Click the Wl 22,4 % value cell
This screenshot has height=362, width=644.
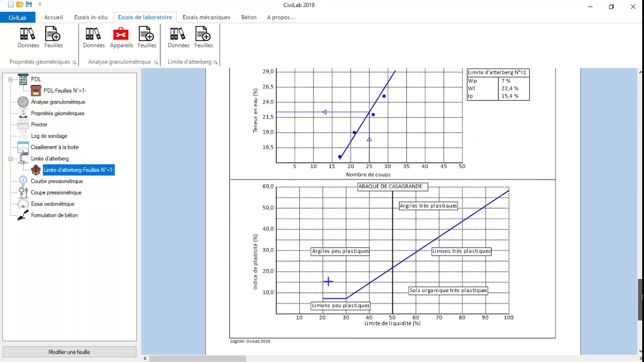click(514, 88)
